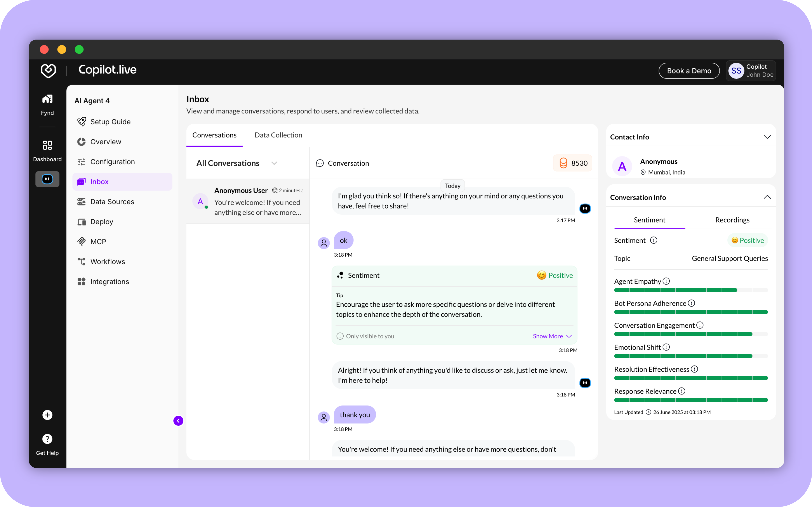
Task: Open the Anonymous User conversation item
Action: [x=248, y=201]
